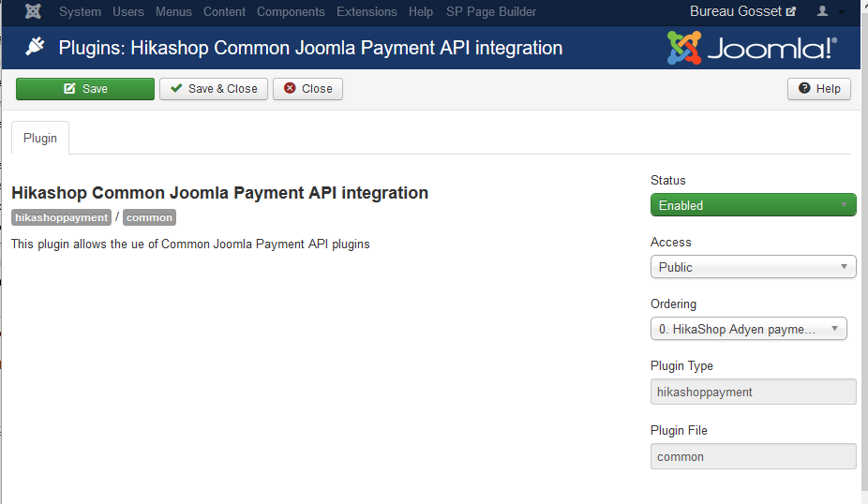Open the Content menu

[224, 11]
